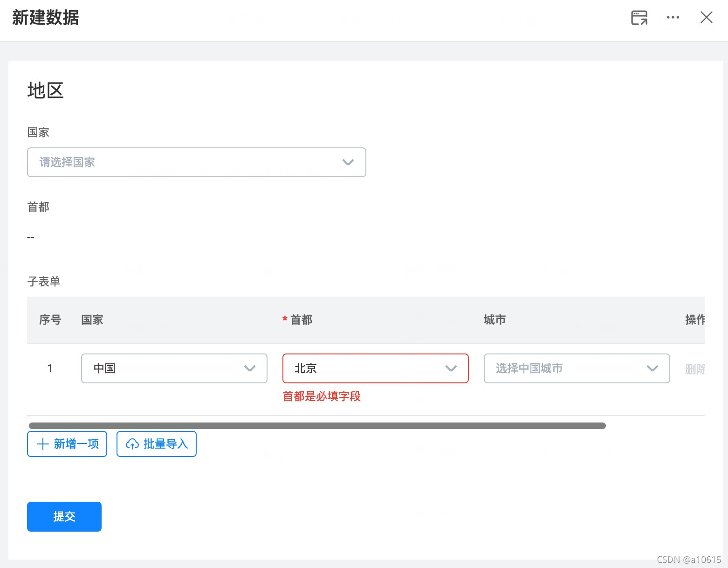Click 删除 link in row 1
Image resolution: width=728 pixels, height=568 pixels.
tap(695, 369)
